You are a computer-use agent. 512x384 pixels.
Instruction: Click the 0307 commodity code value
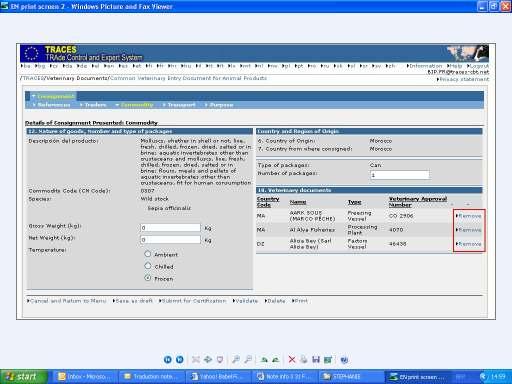[147, 191]
